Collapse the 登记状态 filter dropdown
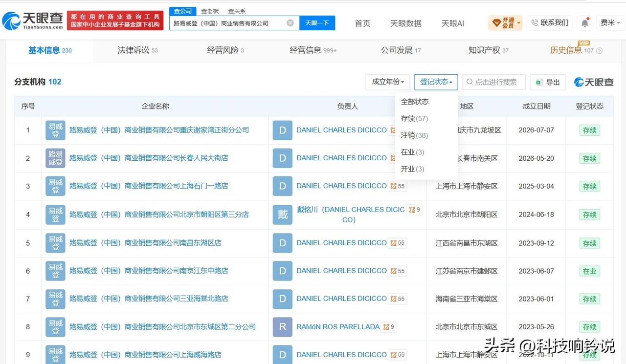The width and height of the screenshot is (626, 364). pos(436,82)
